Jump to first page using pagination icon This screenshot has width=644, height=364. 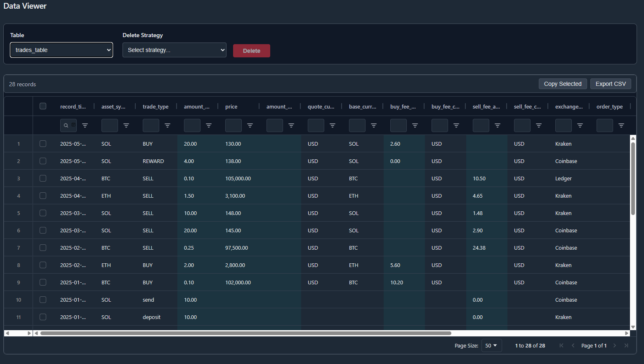click(561, 345)
